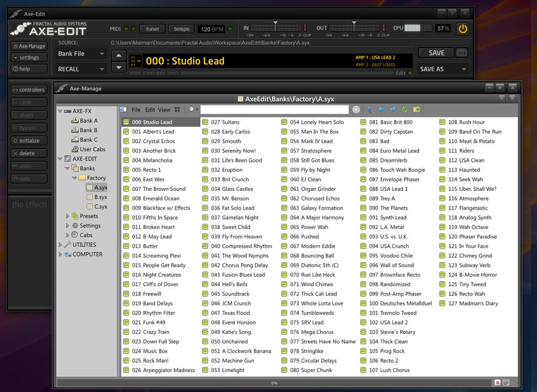Viewport: 537px width, 392px height.
Task: Click the UTILITIES wrench icon
Action: (x=68, y=244)
